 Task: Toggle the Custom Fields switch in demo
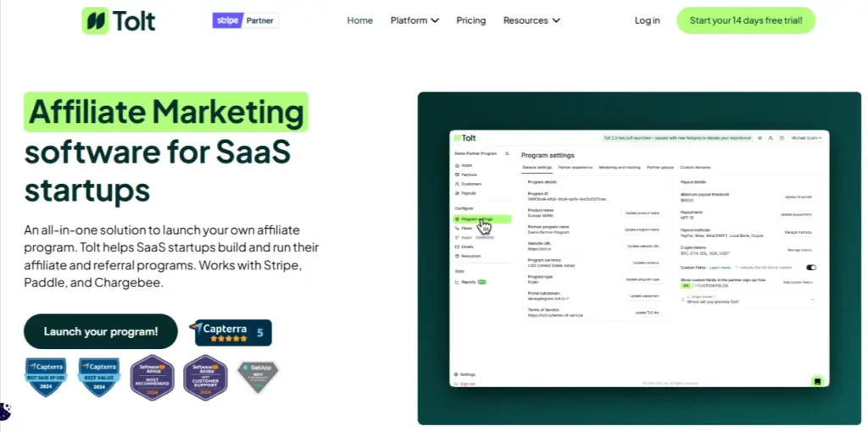pyautogui.click(x=811, y=268)
